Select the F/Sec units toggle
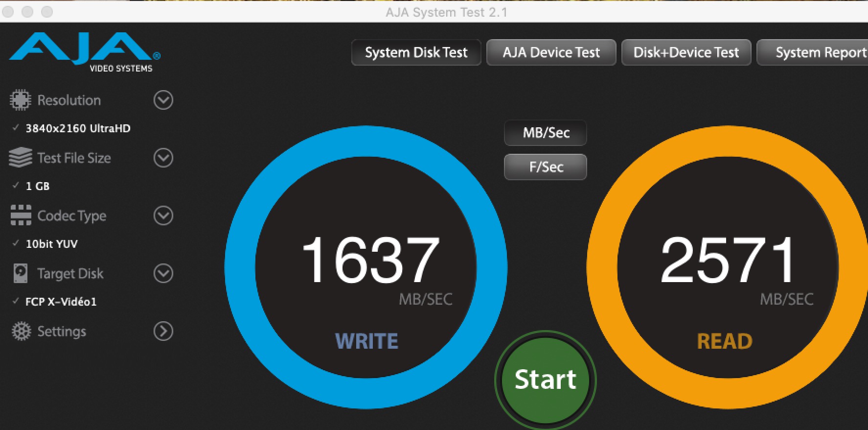The width and height of the screenshot is (868, 430). click(546, 167)
